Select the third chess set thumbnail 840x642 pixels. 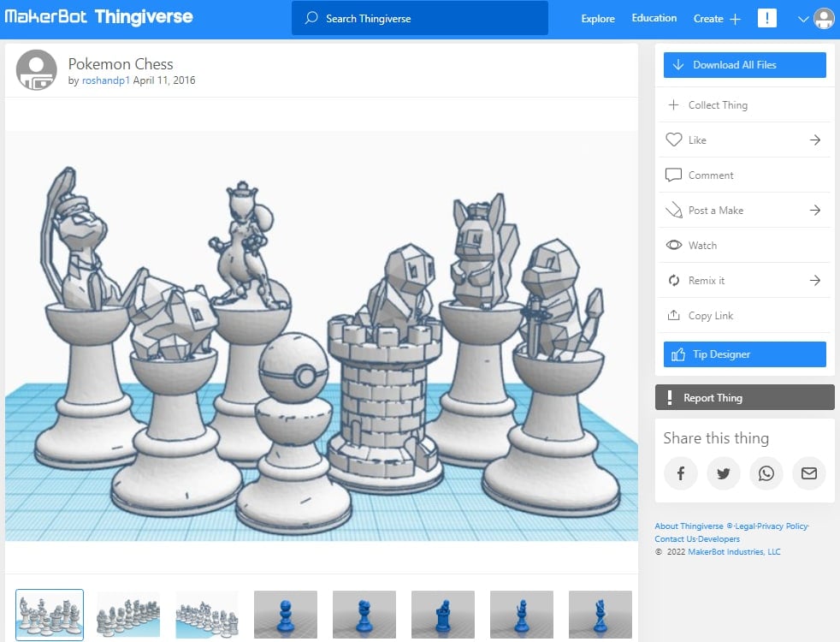(x=207, y=615)
